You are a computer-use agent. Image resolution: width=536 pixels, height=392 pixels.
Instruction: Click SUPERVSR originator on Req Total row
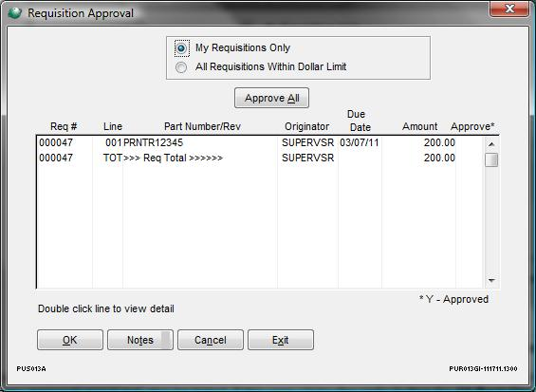tap(307, 158)
